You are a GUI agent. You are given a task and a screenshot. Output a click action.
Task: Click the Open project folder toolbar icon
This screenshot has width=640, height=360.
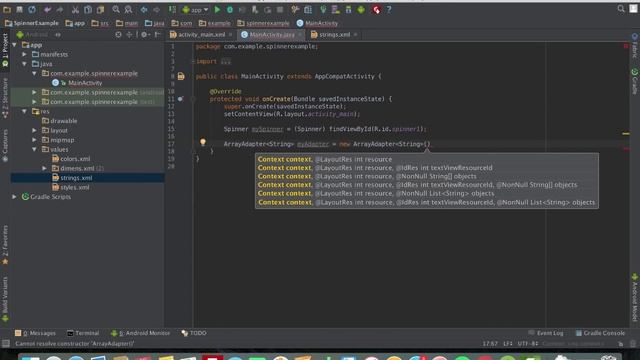pos(7,9)
